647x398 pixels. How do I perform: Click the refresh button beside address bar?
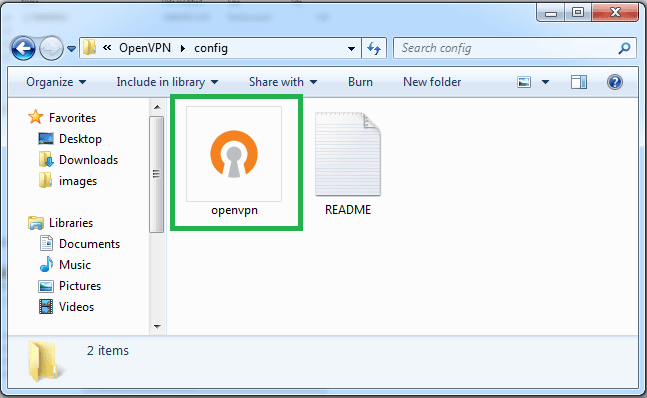[x=374, y=48]
